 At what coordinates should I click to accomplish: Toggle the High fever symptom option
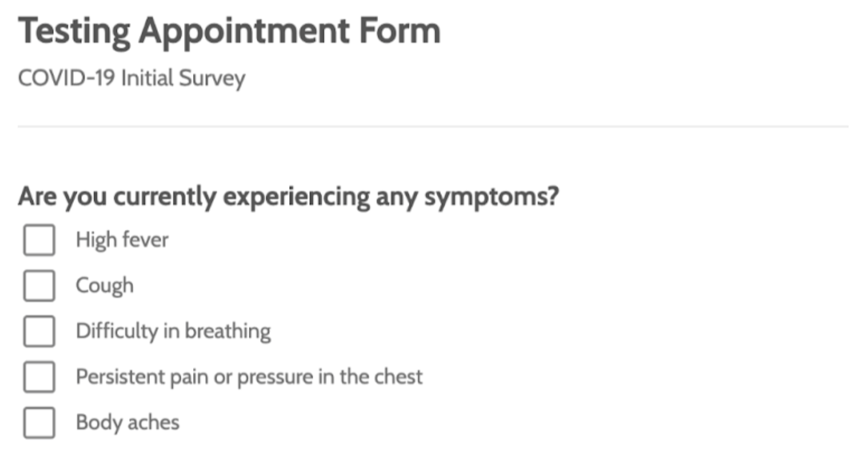click(x=38, y=239)
